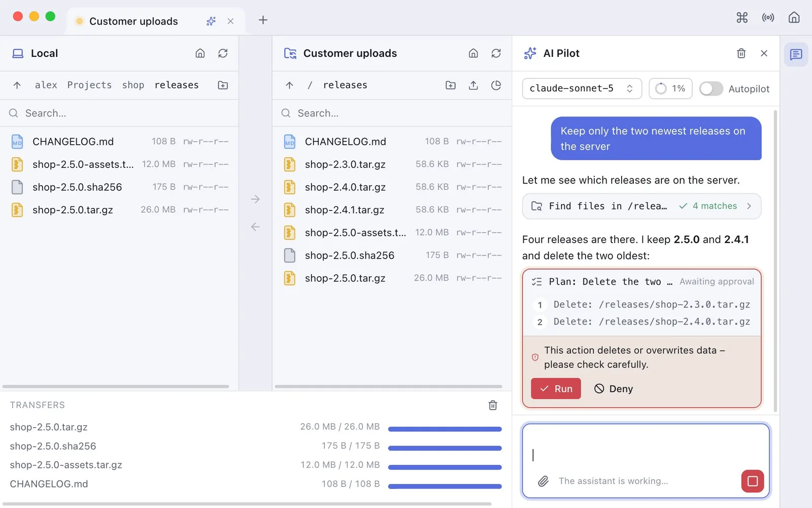Click the home icon in title bar
812x508 pixels.
tap(794, 18)
